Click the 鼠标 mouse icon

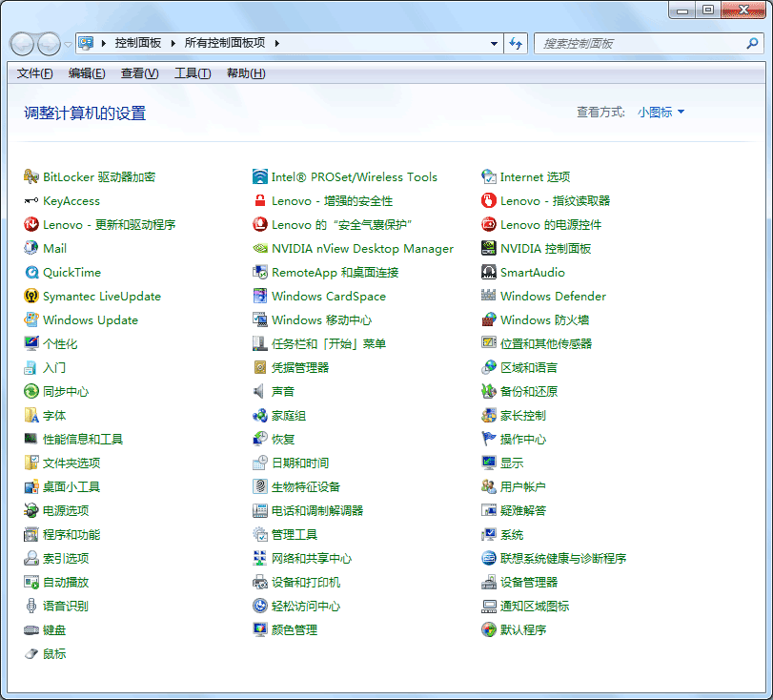click(31, 653)
